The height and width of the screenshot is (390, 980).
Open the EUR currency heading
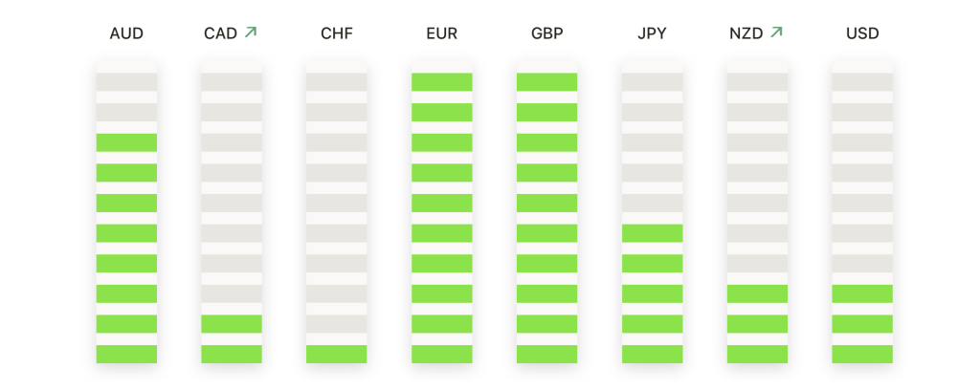441,33
